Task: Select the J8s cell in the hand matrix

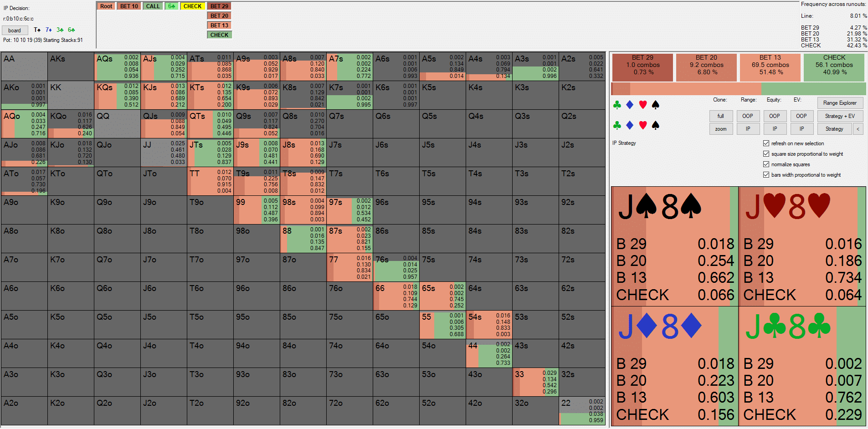Action: 303,153
